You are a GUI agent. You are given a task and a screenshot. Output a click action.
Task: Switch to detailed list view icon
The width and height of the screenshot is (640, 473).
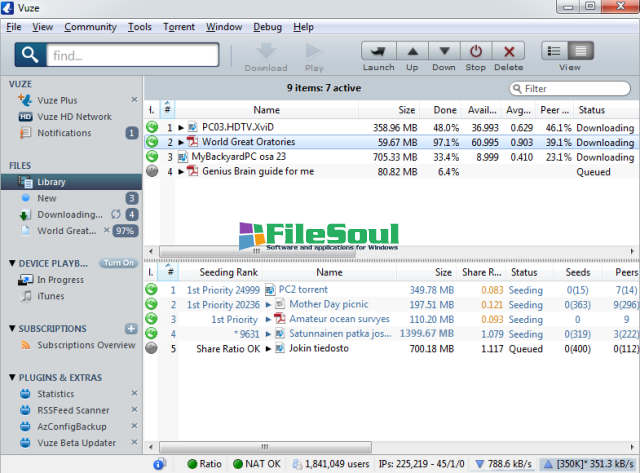click(580, 51)
